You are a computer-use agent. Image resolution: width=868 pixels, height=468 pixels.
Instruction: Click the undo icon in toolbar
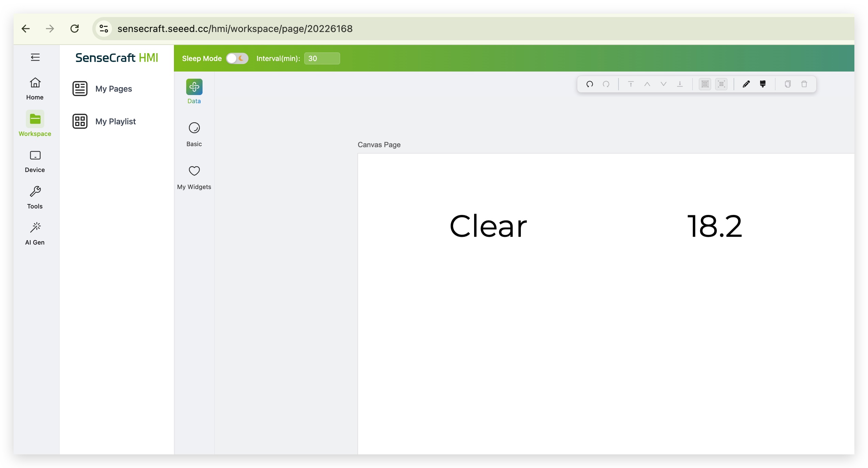tap(590, 84)
